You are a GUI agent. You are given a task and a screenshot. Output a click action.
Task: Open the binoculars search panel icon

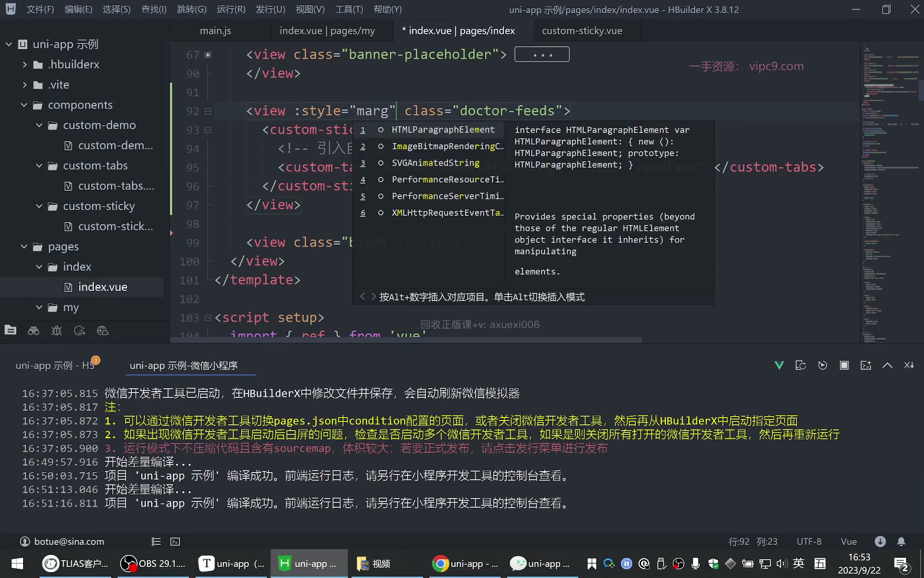click(x=33, y=330)
